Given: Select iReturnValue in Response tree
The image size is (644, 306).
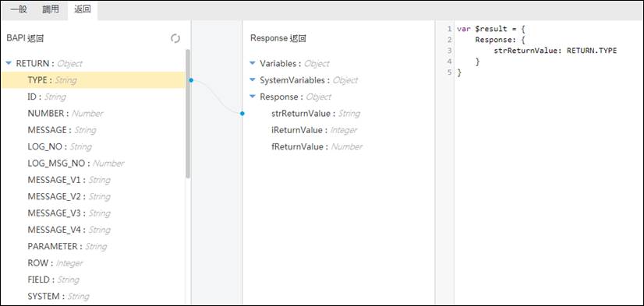Looking at the screenshot, I should 314,130.
